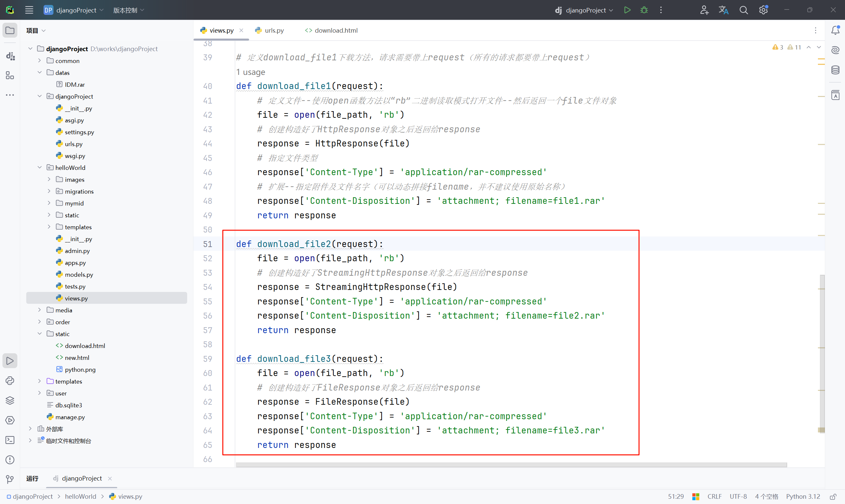This screenshot has width=845, height=504.
Task: Open djangoProject project dropdown in title bar
Action: (x=74, y=10)
